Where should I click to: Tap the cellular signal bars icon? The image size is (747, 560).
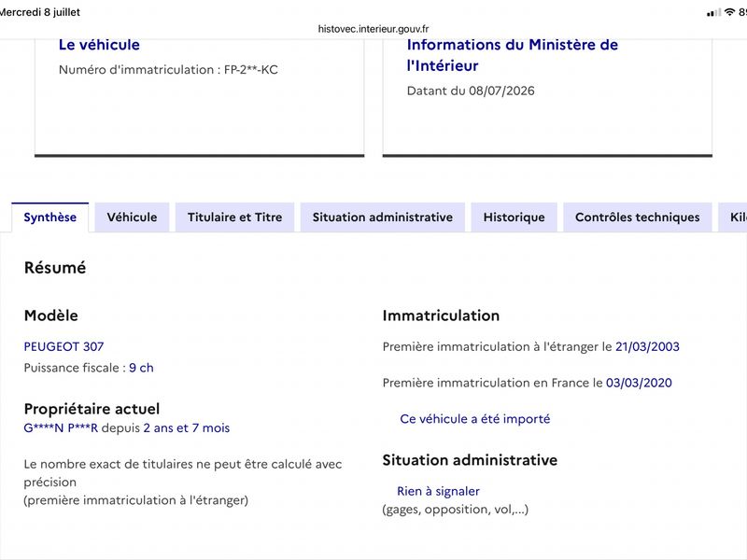(x=713, y=13)
